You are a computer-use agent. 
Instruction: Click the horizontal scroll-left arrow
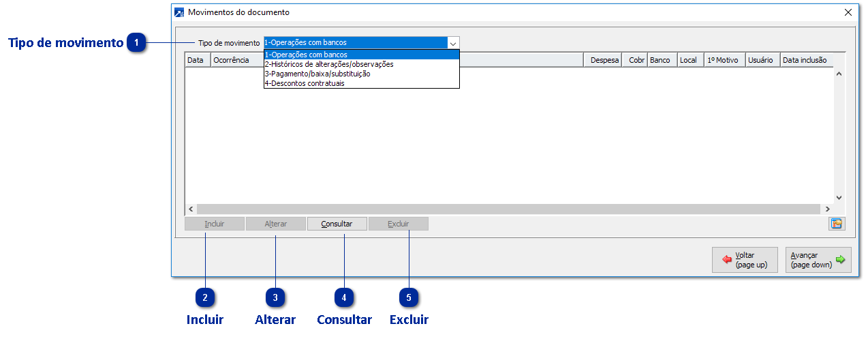[x=191, y=209]
